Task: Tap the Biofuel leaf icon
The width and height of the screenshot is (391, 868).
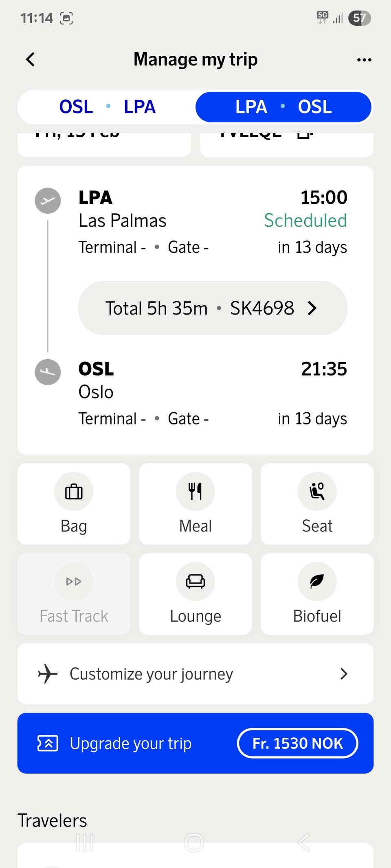Action: (317, 582)
